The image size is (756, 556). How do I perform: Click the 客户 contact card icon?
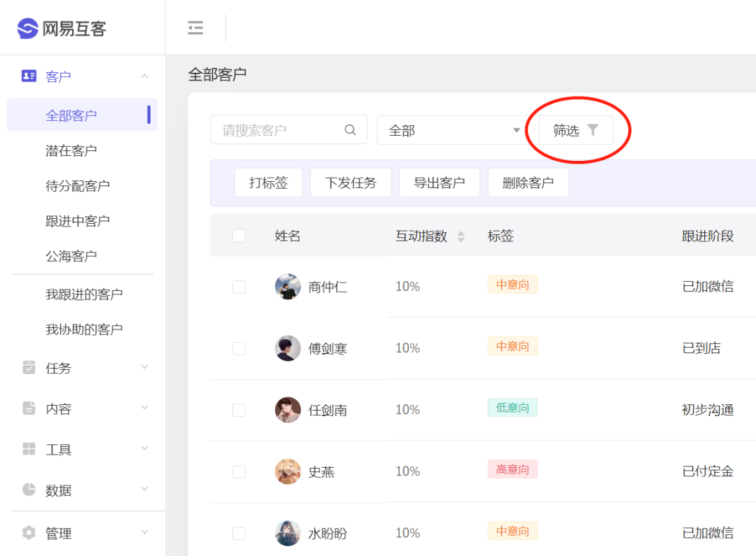click(x=29, y=76)
